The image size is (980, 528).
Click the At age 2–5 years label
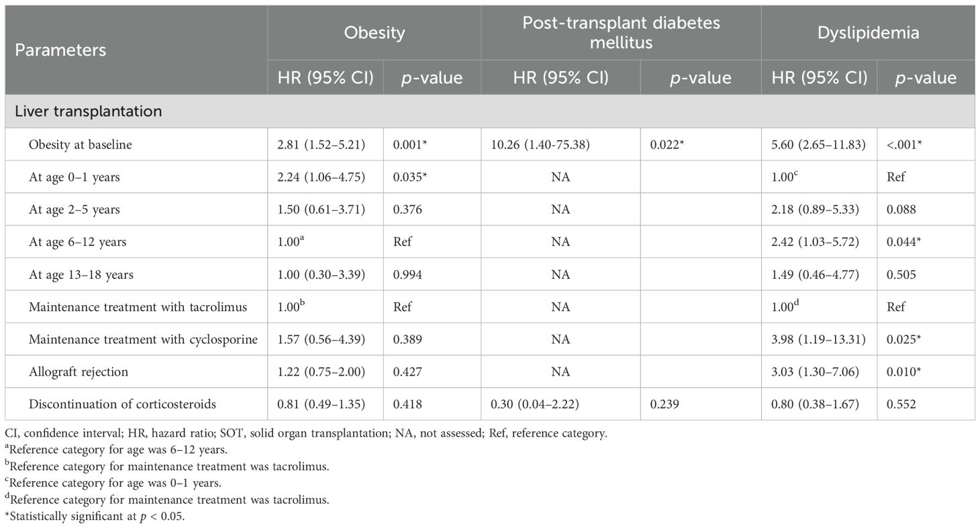click(73, 210)
